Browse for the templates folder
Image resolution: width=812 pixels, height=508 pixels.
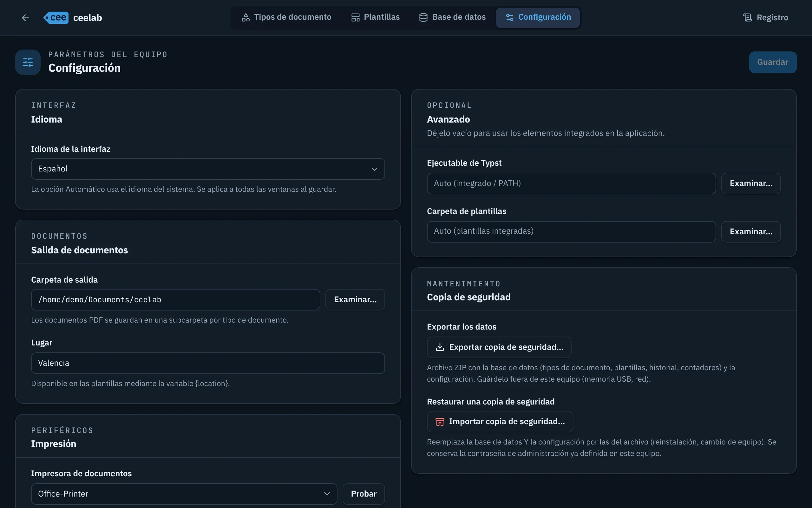point(751,231)
